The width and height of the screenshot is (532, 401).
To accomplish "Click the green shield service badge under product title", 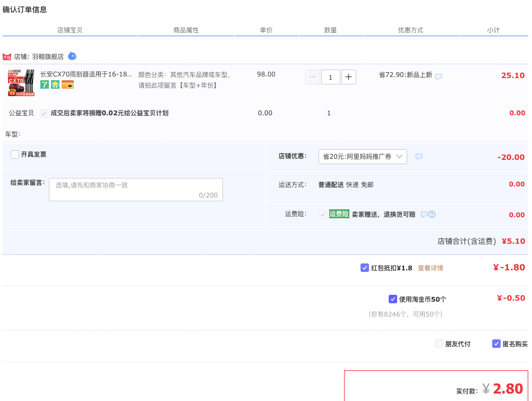I will pyautogui.click(x=55, y=84).
